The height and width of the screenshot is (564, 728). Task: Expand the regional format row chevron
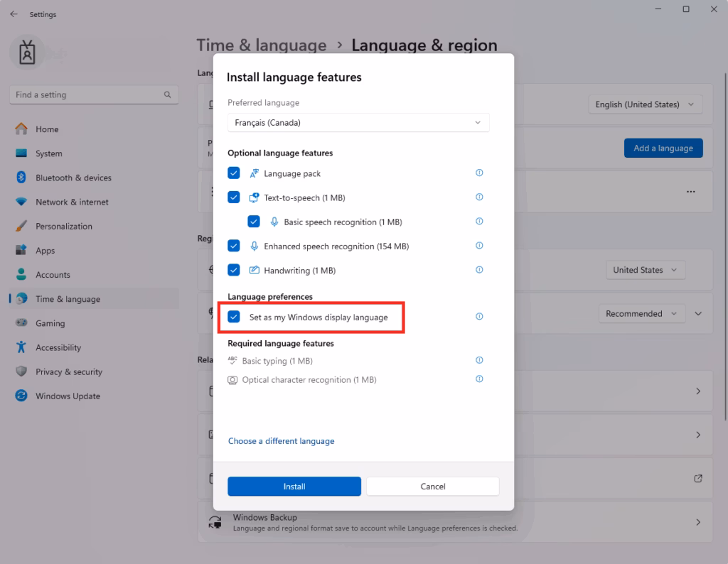click(x=698, y=313)
